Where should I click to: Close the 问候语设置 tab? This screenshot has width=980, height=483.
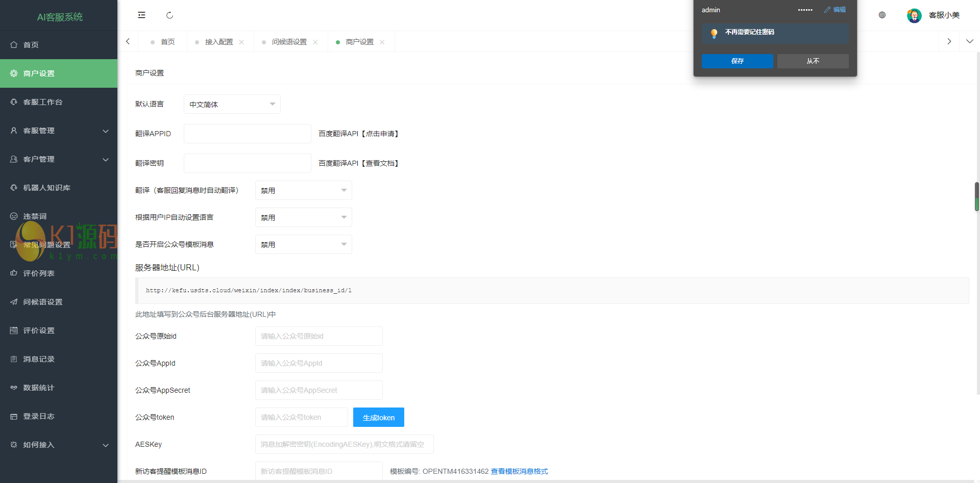315,42
